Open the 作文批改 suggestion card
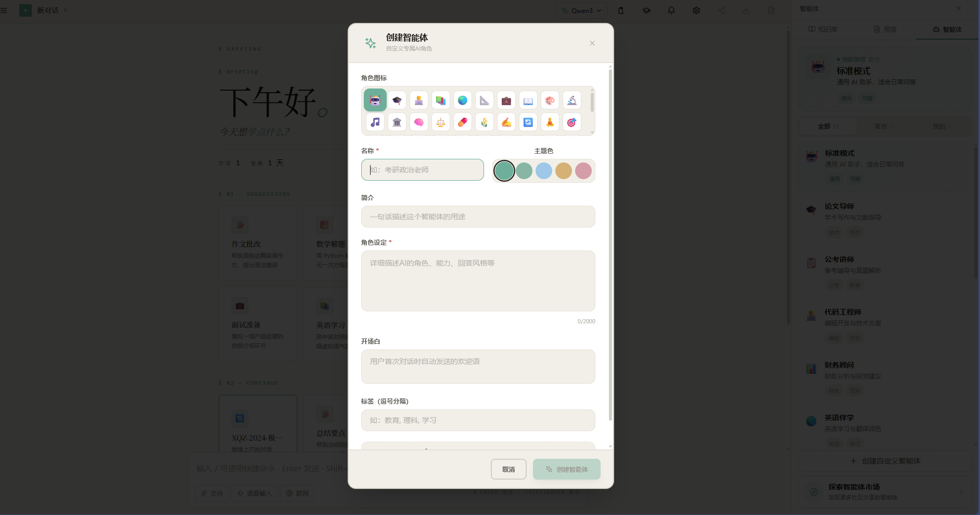The width and height of the screenshot is (980, 515). click(x=258, y=243)
